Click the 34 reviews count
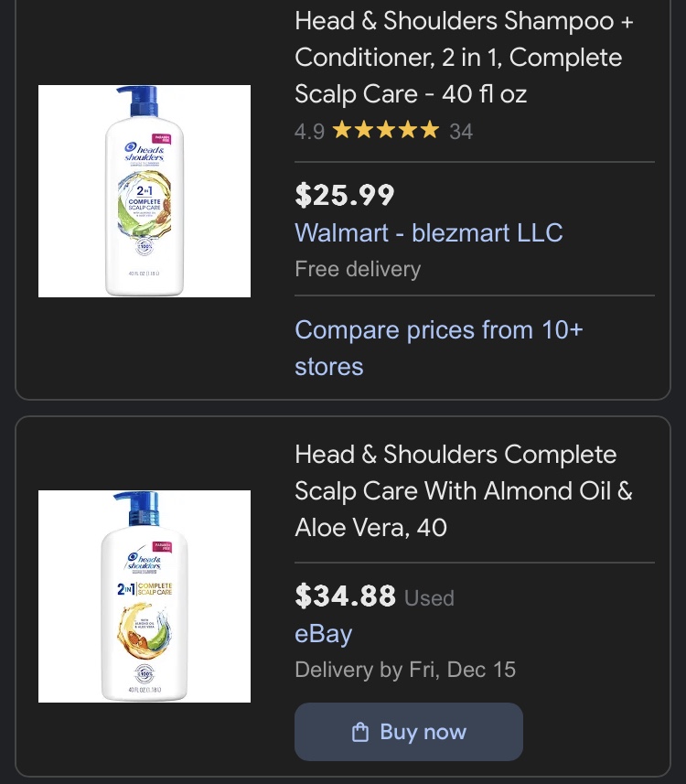The height and width of the screenshot is (784, 686). 461,132
